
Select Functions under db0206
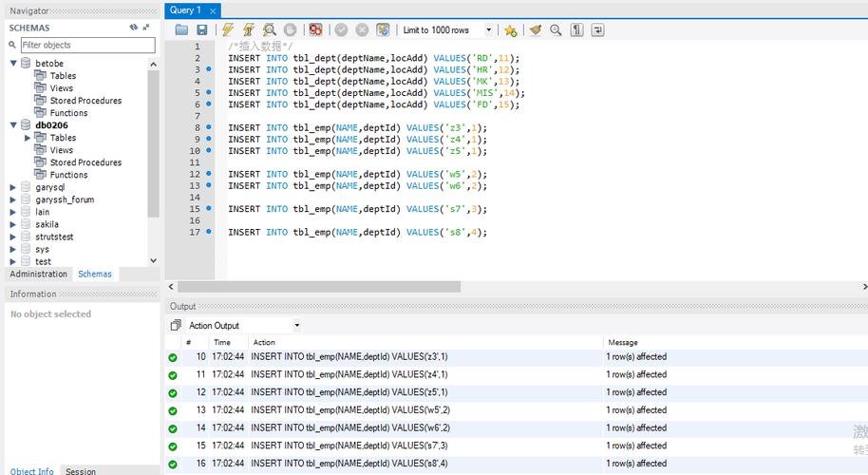pos(68,175)
